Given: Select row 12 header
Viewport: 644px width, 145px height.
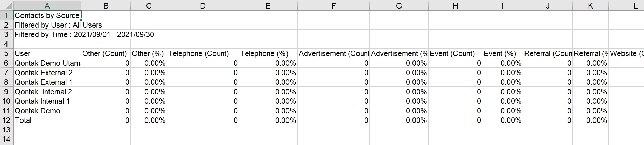Looking at the screenshot, I should pos(6,120).
